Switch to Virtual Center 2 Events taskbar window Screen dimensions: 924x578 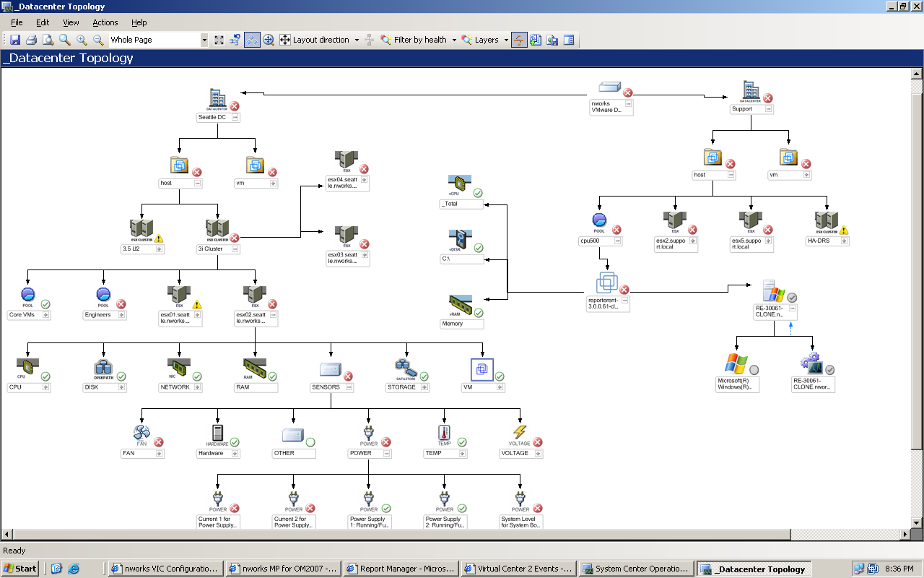[518, 569]
